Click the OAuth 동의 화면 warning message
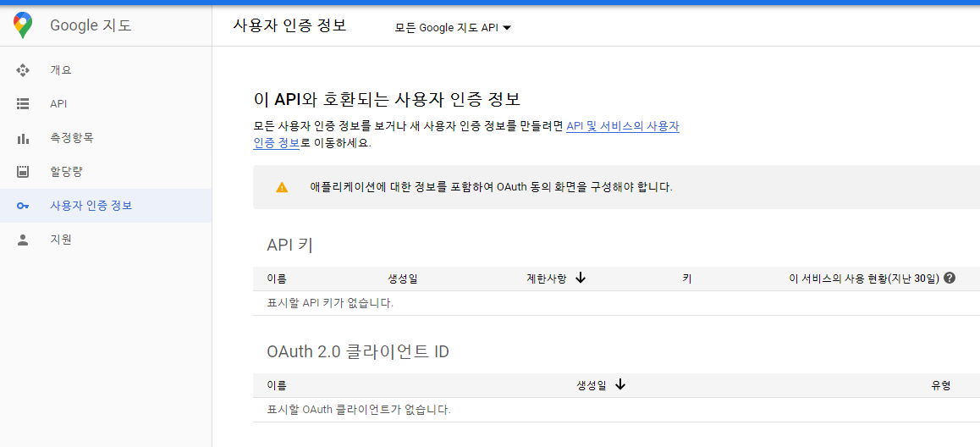Screen dimensions: 980x447 pyautogui.click(x=491, y=187)
